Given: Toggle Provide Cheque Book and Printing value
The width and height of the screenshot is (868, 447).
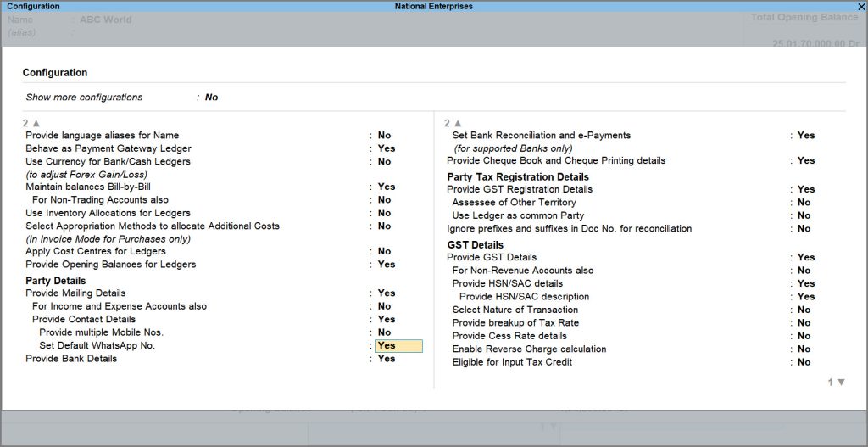Looking at the screenshot, I should click(806, 160).
